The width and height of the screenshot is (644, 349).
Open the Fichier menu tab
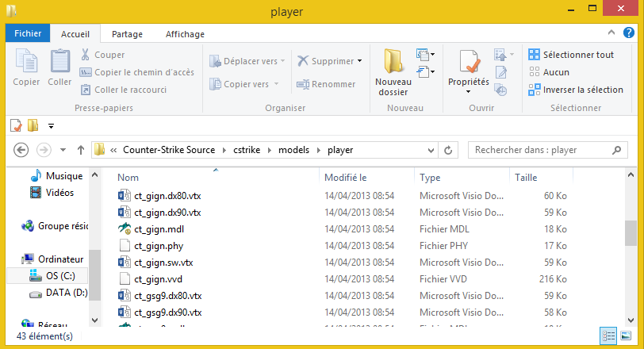click(x=28, y=33)
